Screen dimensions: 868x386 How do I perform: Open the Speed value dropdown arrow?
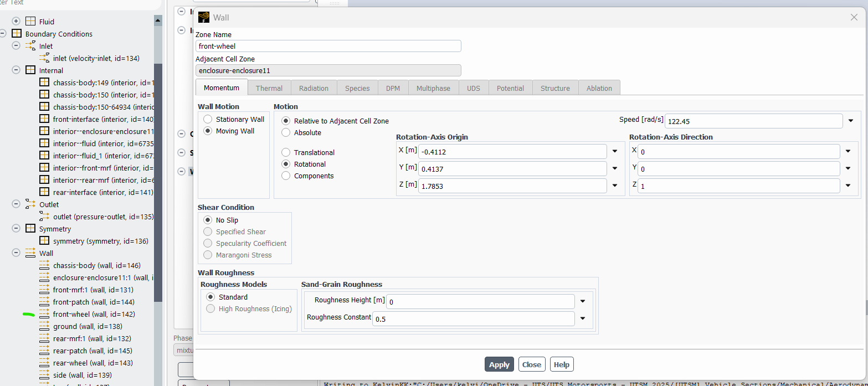tap(850, 121)
